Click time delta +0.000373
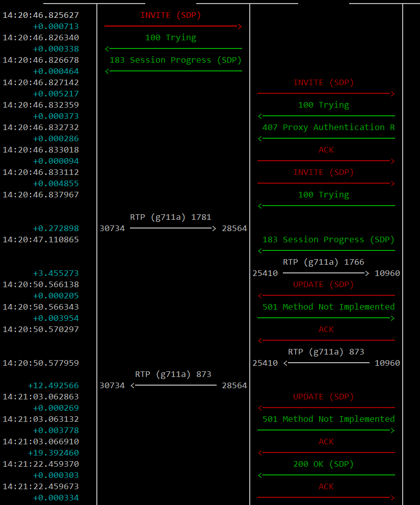Screen dimensions: 420x505 (56, 116)
